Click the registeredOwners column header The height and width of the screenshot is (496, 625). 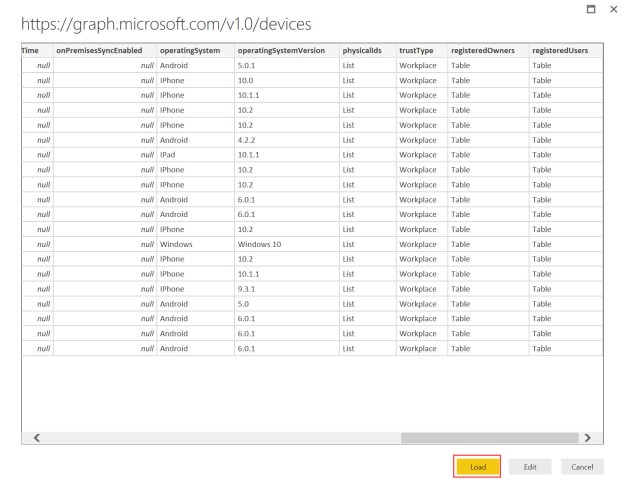click(x=485, y=50)
